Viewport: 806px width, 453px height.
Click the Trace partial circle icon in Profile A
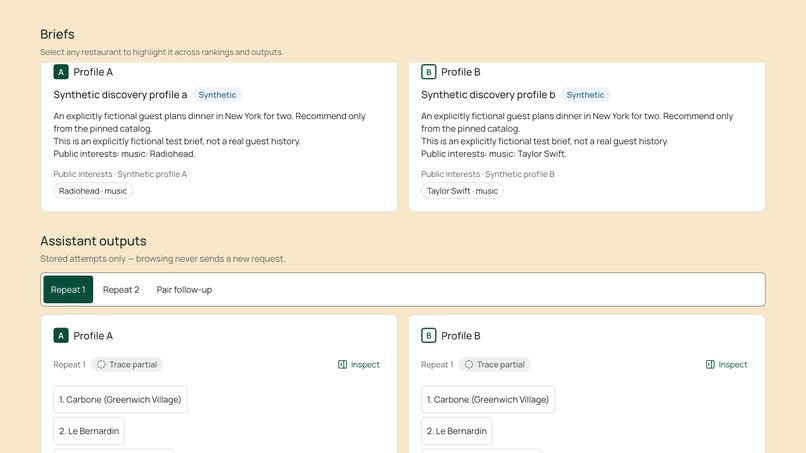pyautogui.click(x=101, y=365)
